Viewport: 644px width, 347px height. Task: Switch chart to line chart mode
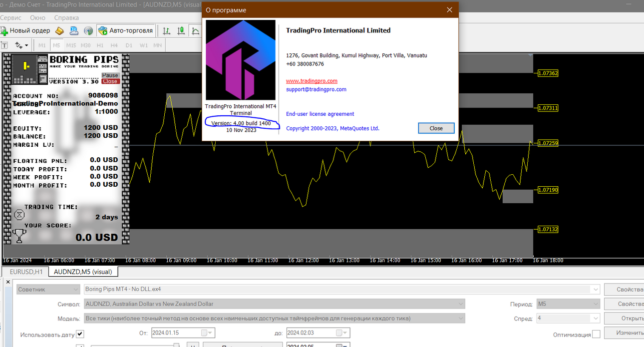point(195,30)
